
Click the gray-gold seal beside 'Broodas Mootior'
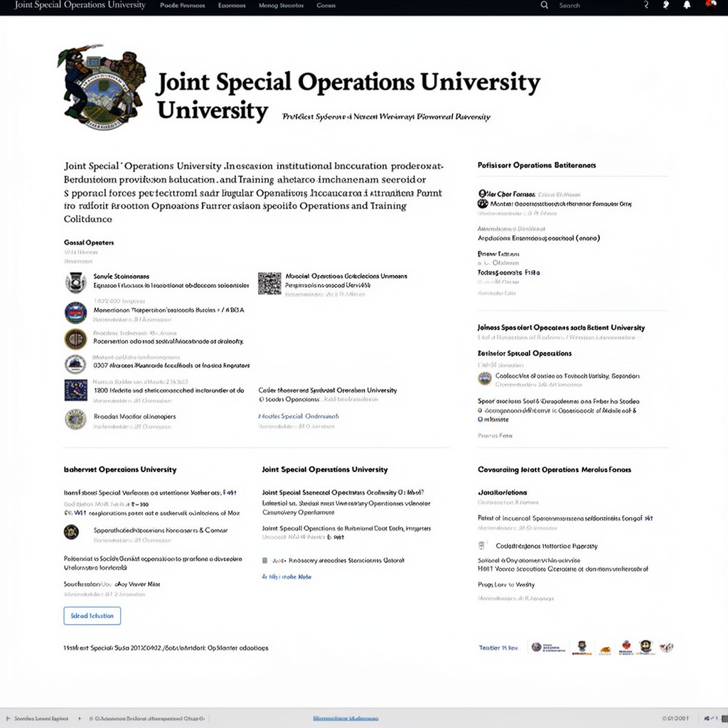75,419
